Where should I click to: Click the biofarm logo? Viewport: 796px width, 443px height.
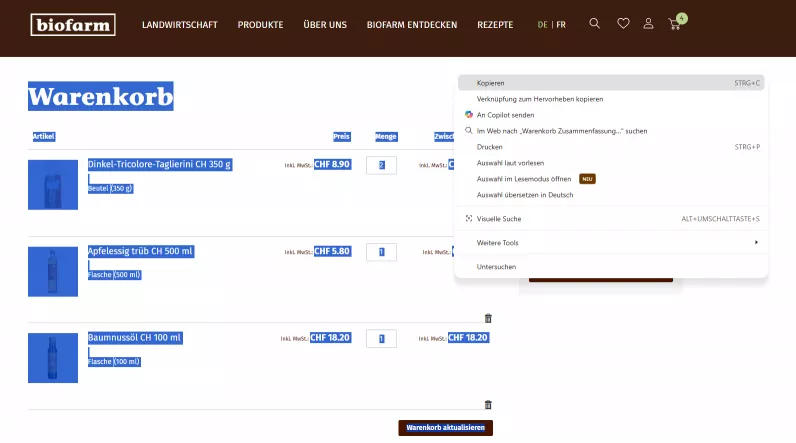click(73, 25)
